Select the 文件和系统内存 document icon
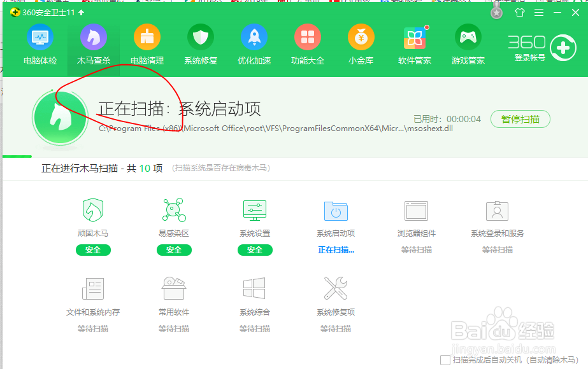Image resolution: width=588 pixels, height=369 pixels. pyautogui.click(x=93, y=288)
